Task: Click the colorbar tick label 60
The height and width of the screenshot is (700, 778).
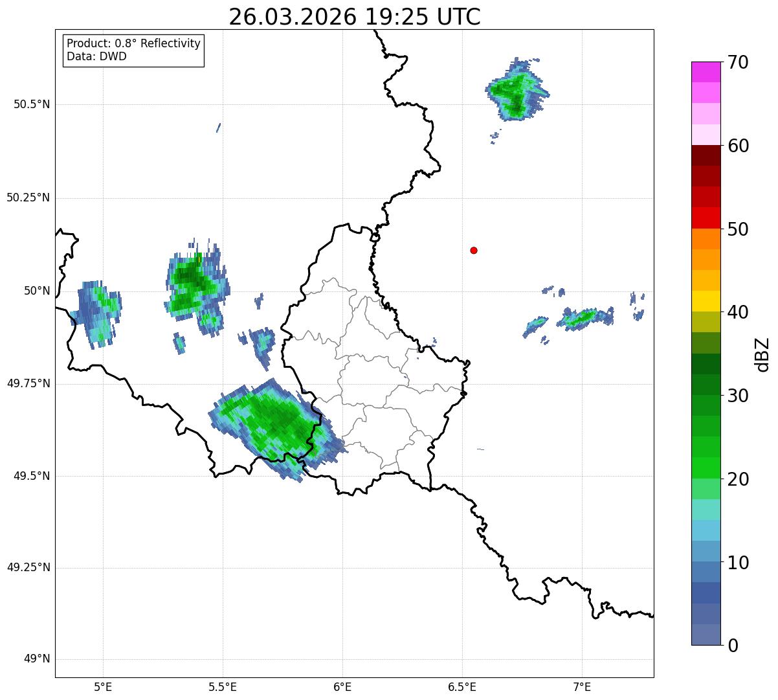Action: coord(738,146)
